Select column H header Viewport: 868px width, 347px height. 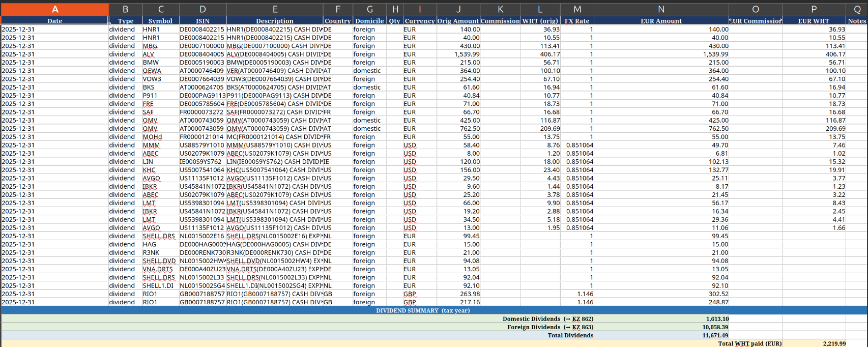(x=395, y=9)
